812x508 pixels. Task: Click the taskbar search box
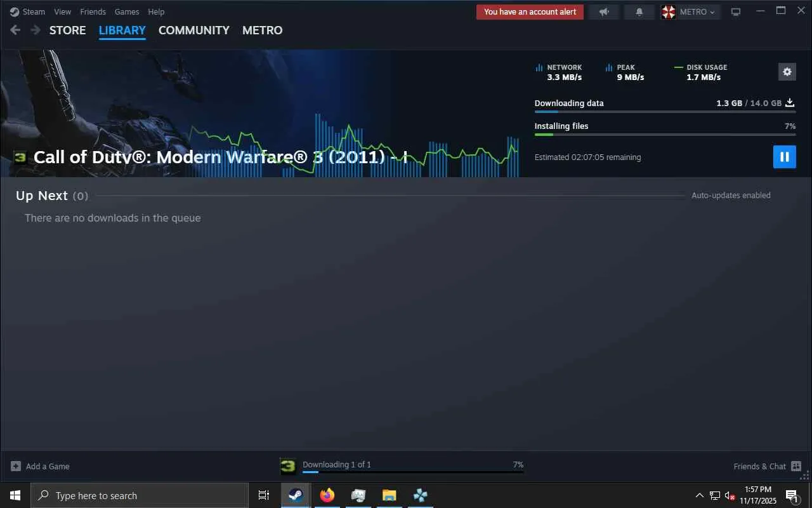click(140, 495)
